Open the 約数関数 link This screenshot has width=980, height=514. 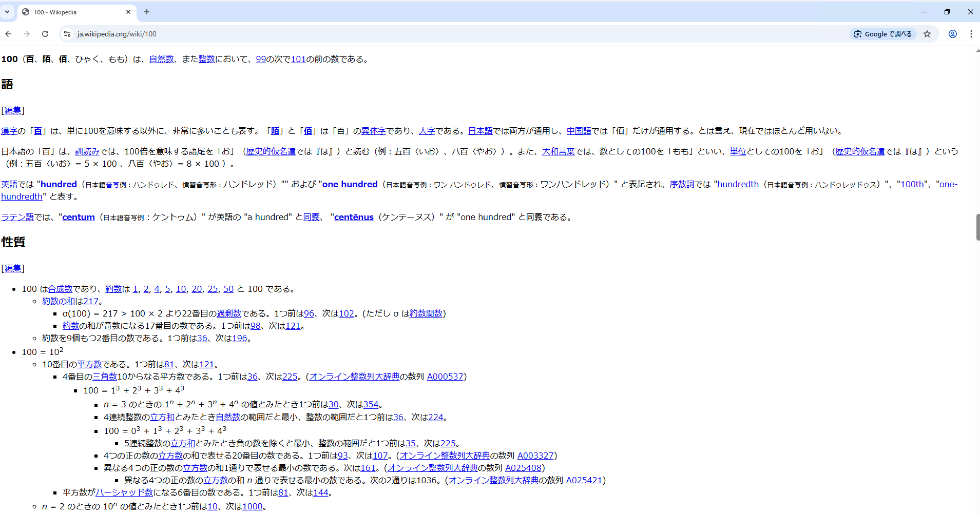pos(426,313)
